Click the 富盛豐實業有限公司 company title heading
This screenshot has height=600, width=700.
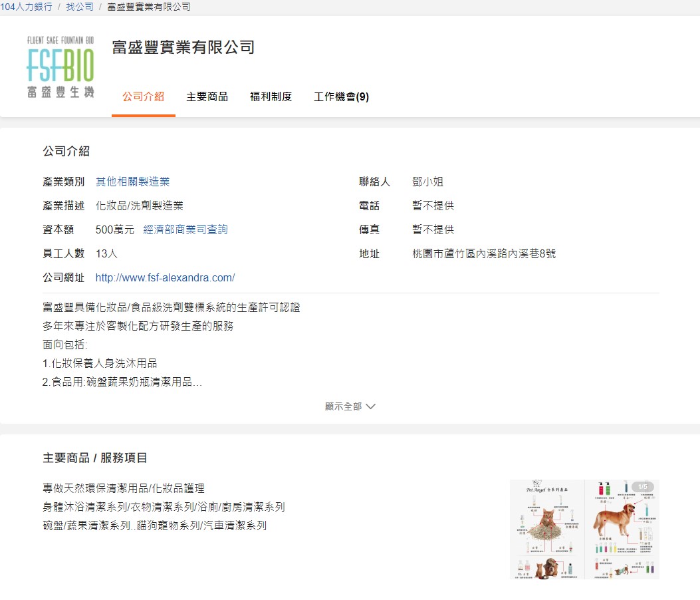point(183,47)
